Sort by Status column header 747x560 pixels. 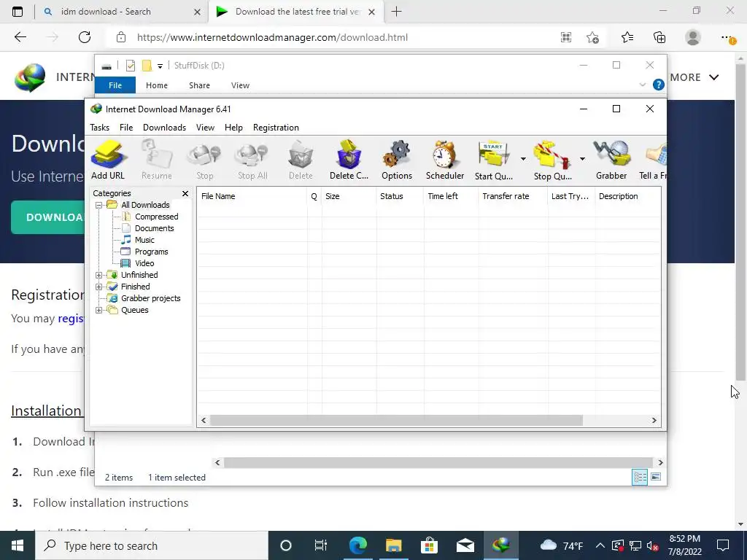pos(400,196)
